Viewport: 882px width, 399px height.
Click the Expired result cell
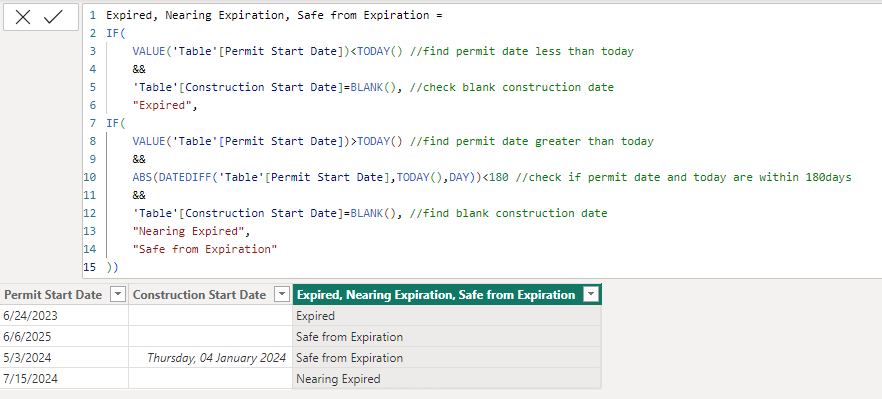click(447, 316)
